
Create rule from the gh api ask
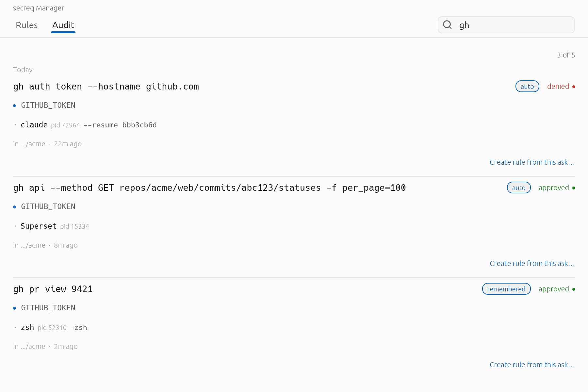[x=532, y=264]
